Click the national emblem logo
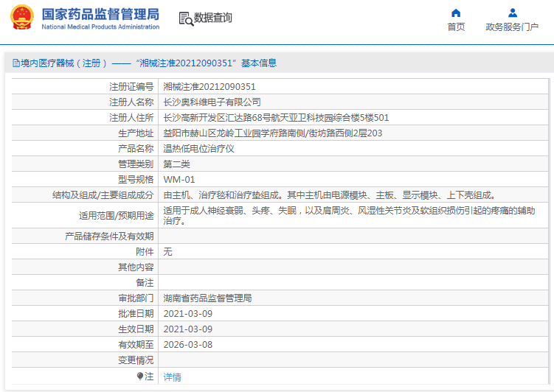 tap(22, 17)
